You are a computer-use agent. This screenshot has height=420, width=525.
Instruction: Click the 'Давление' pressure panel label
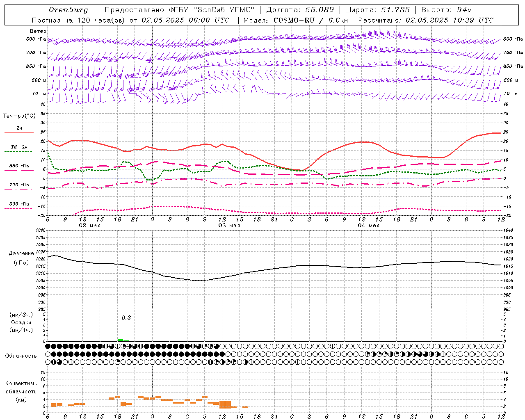pyautogui.click(x=21, y=253)
